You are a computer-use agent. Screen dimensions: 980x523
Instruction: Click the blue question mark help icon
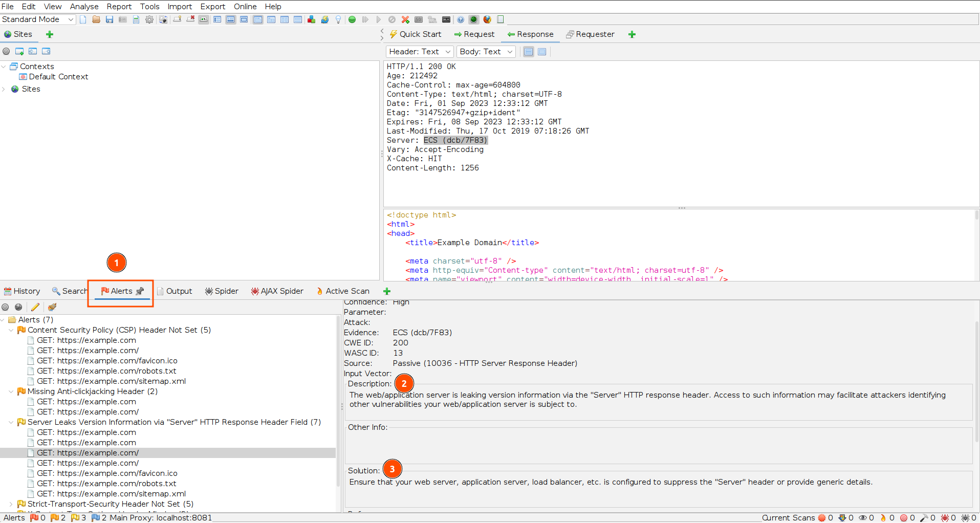point(461,19)
